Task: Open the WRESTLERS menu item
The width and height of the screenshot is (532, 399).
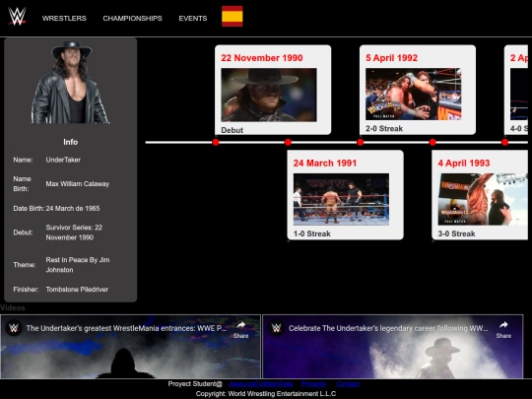Action: click(64, 19)
